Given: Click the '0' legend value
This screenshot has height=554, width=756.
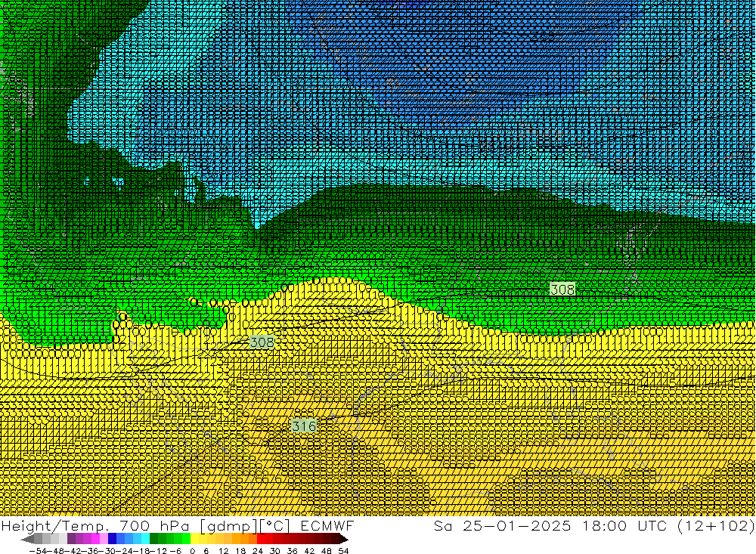Looking at the screenshot, I should pyautogui.click(x=192, y=551).
